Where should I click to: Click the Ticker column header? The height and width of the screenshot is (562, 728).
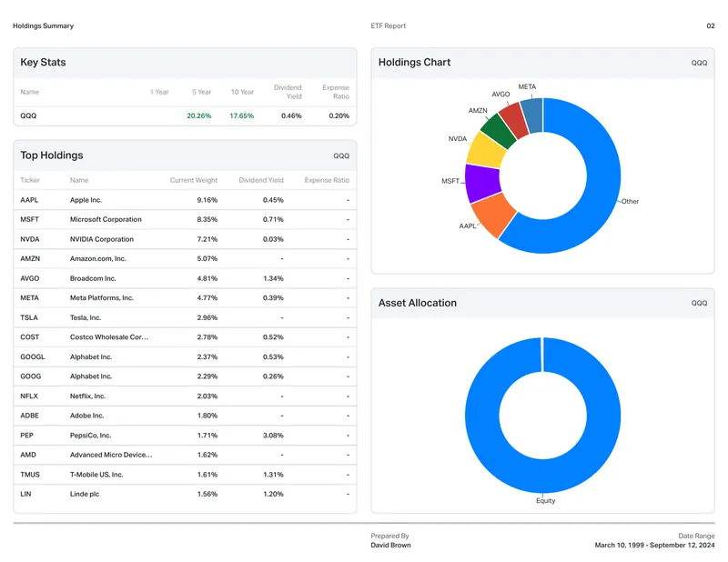click(x=30, y=180)
